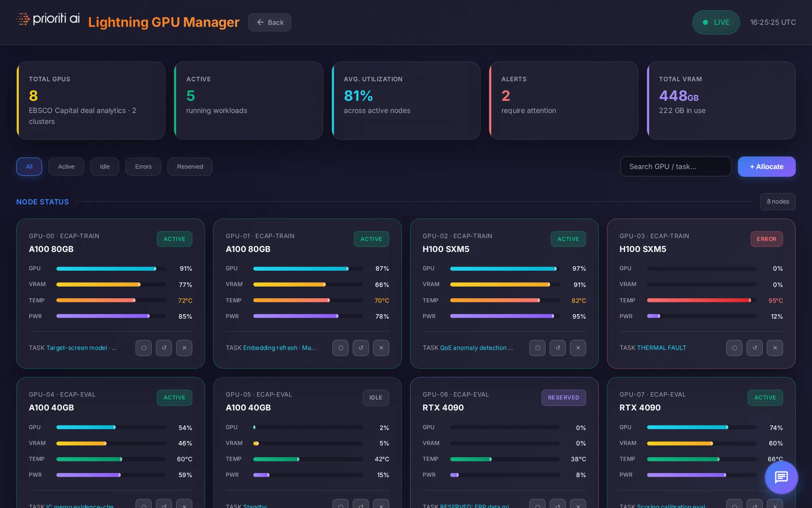Filter nodes by Errors
Image resolution: width=812 pixels, height=508 pixels.
pyautogui.click(x=143, y=167)
